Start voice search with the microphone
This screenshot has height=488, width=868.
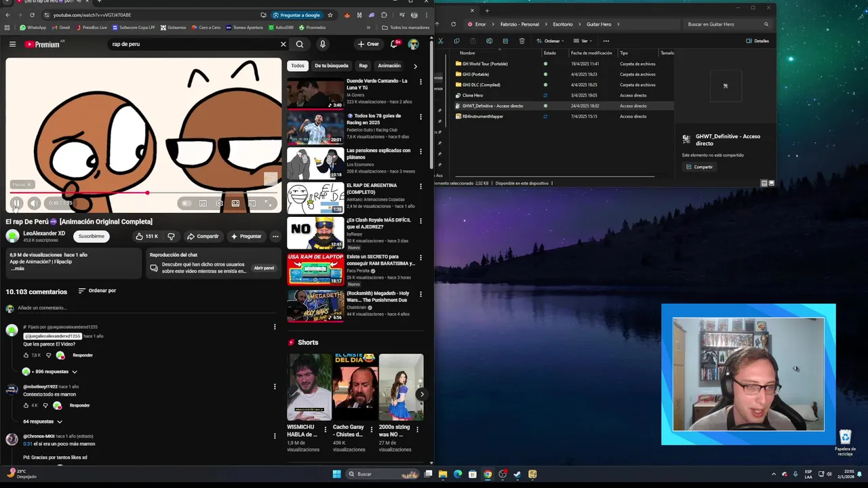click(x=323, y=44)
